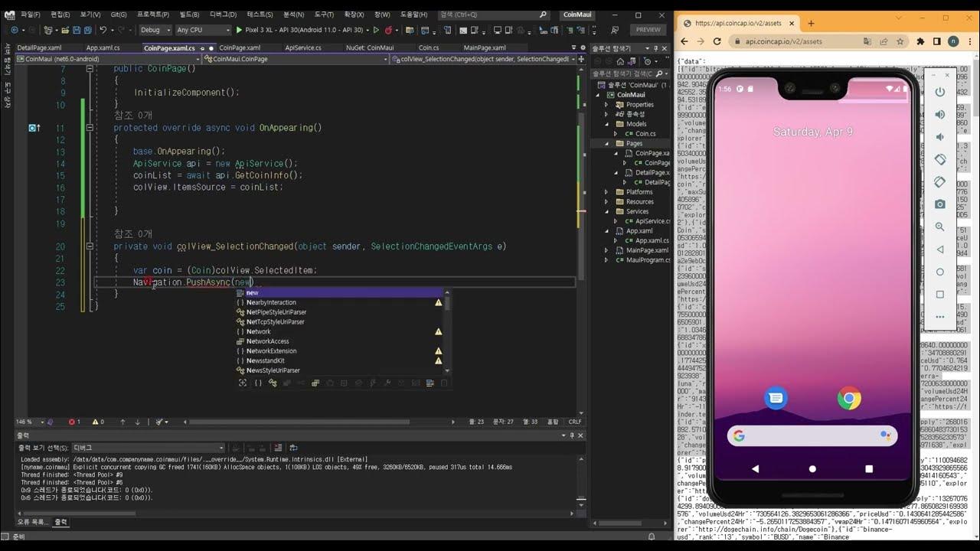Open the output source dropdown in Output panel

pyautogui.click(x=148, y=448)
